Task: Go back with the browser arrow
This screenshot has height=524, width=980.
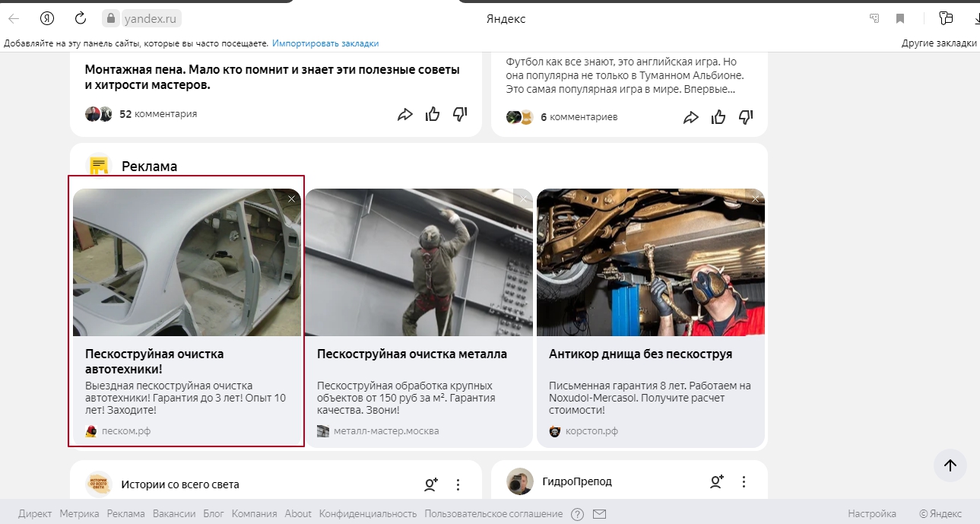Action: click(14, 18)
